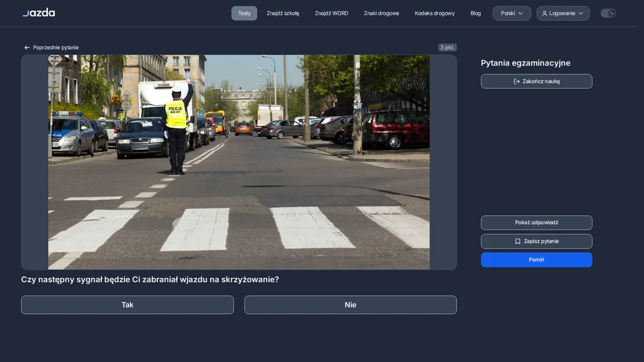Skip question with Pomiń button
This screenshot has width=644, height=362.
tap(537, 260)
